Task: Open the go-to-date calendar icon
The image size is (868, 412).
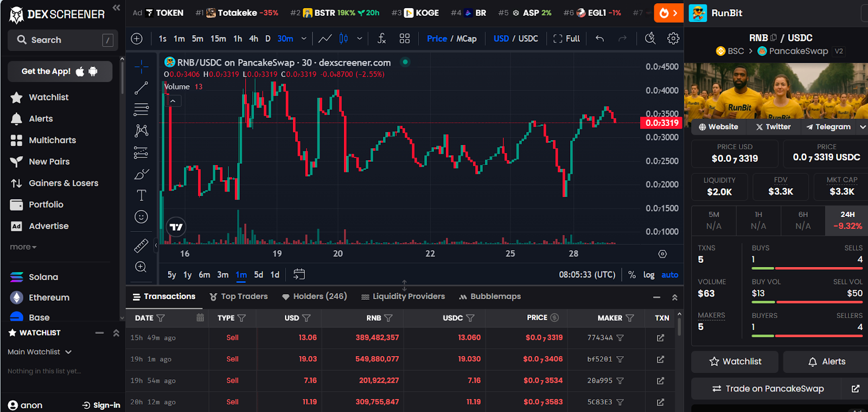Action: pyautogui.click(x=299, y=274)
